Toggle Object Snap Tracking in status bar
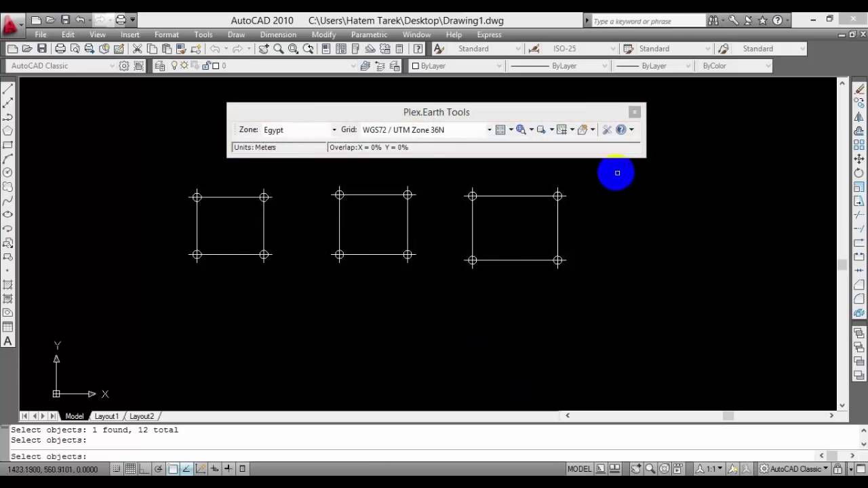 point(186,469)
